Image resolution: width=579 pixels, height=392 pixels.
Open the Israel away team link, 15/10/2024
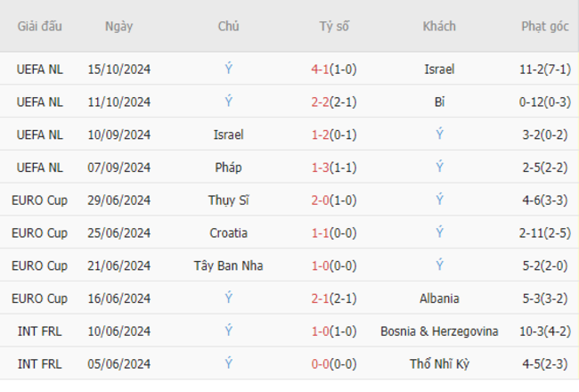[439, 69]
